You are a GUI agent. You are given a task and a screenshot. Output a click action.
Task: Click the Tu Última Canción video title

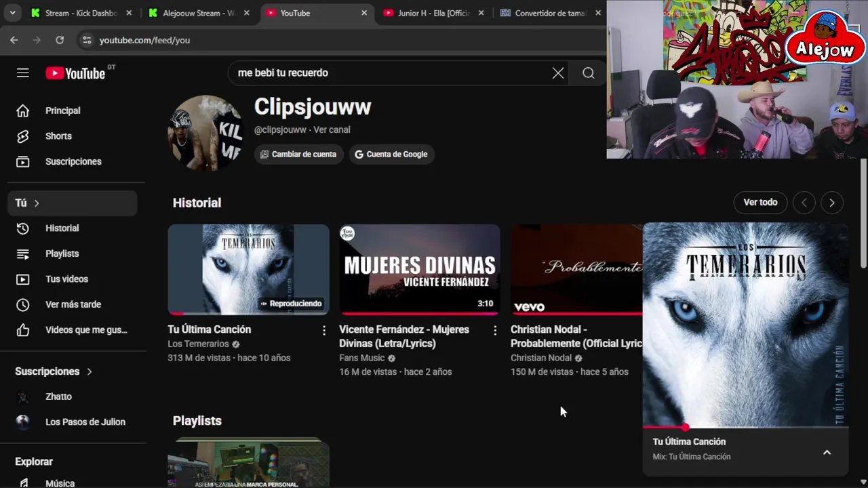(209, 329)
